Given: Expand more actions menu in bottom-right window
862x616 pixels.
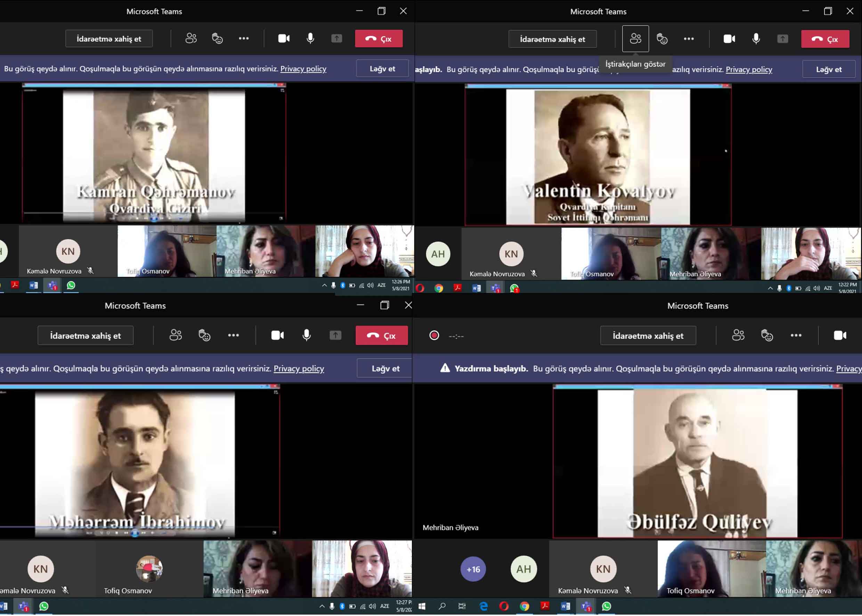Looking at the screenshot, I should coord(796,335).
